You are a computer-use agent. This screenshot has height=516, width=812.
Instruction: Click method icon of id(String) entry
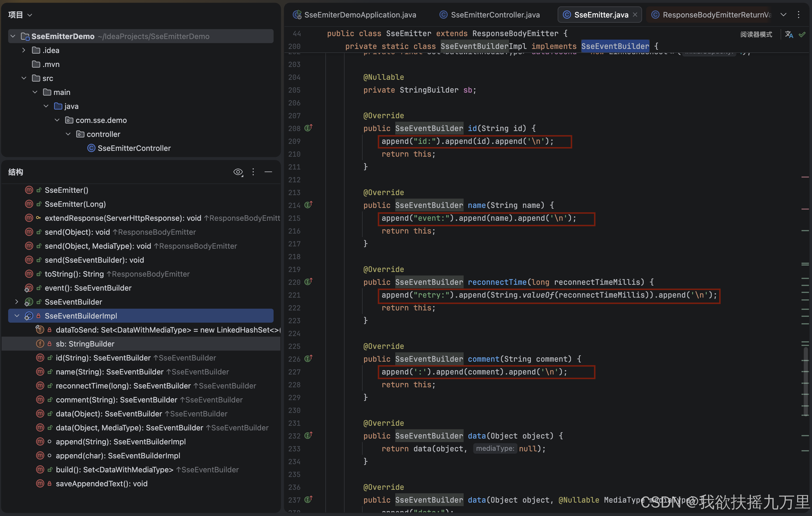pos(40,358)
